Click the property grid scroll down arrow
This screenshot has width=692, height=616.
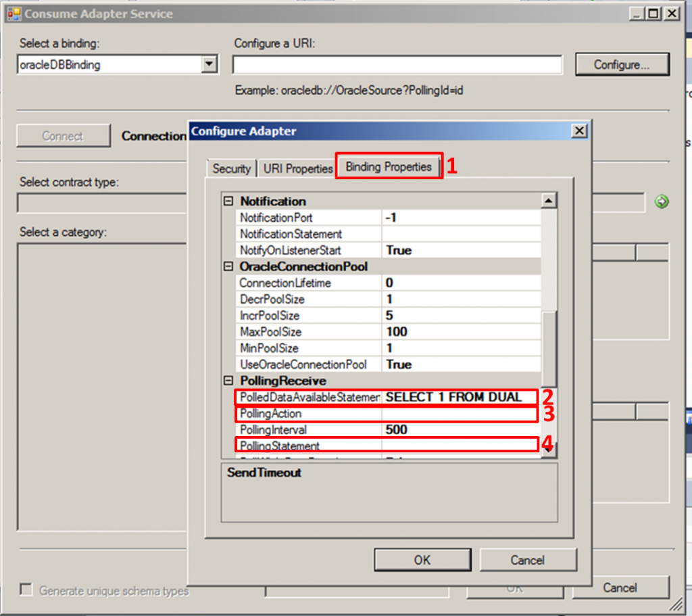point(549,450)
